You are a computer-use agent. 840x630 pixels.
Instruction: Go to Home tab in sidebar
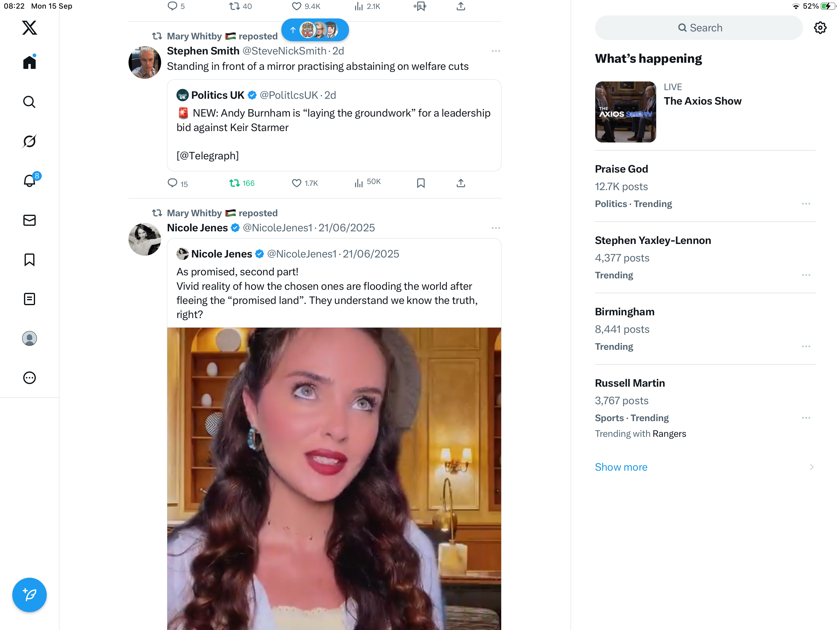29,62
